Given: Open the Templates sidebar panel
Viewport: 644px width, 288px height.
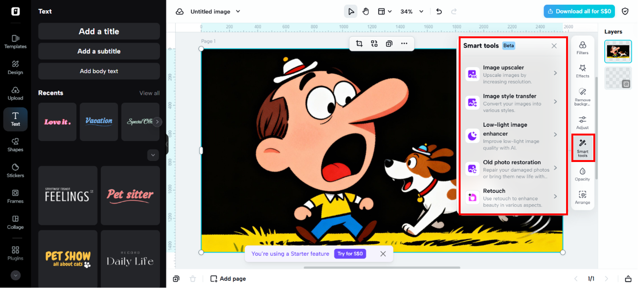Looking at the screenshot, I should point(16,42).
